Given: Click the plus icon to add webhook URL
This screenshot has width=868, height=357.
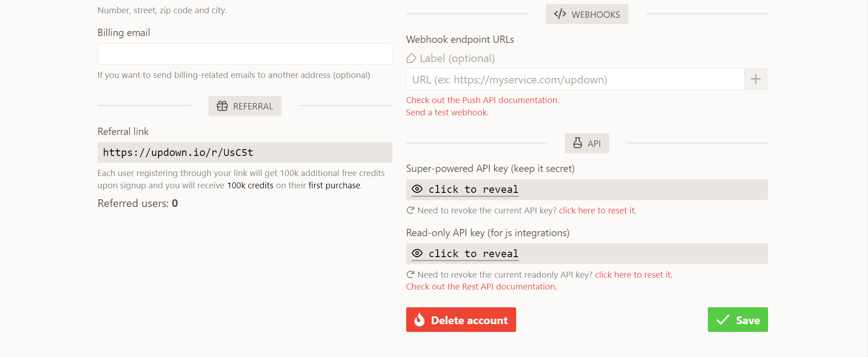Looking at the screenshot, I should click(755, 79).
